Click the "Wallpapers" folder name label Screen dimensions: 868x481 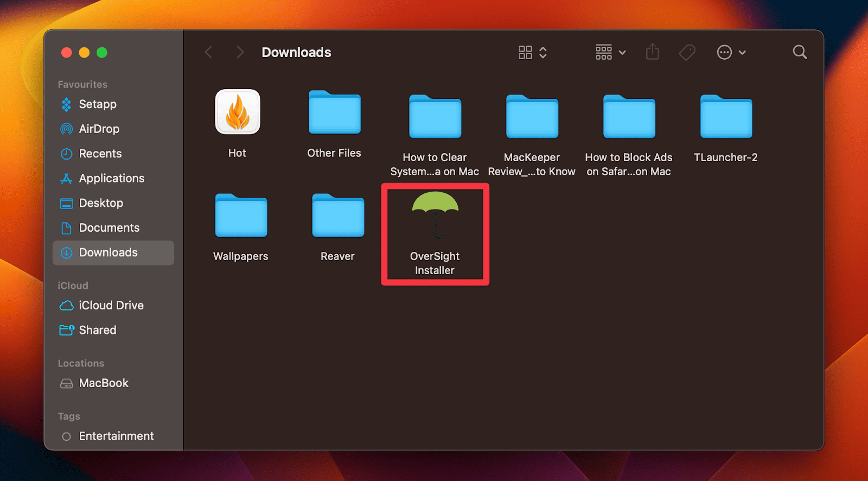[240, 256]
